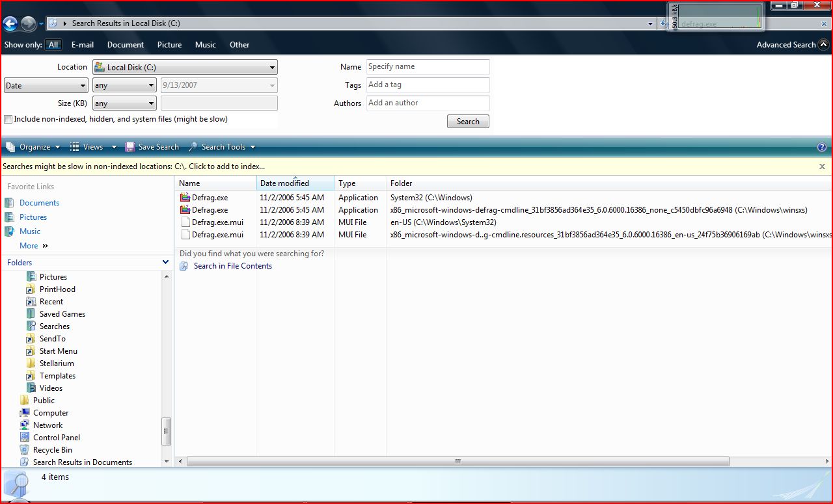This screenshot has width=833, height=504.
Task: Open the Size (KB) 'any' dropdown
Action: 124,103
